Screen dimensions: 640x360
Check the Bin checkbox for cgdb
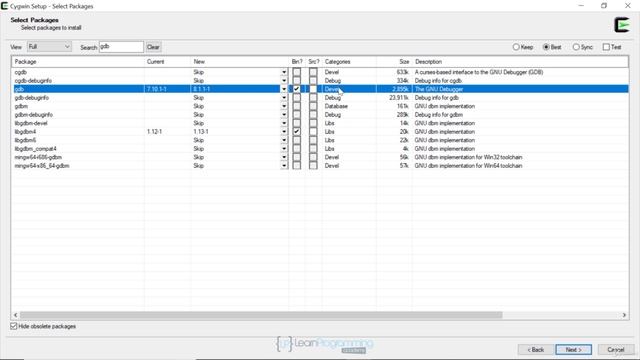pyautogui.click(x=297, y=72)
